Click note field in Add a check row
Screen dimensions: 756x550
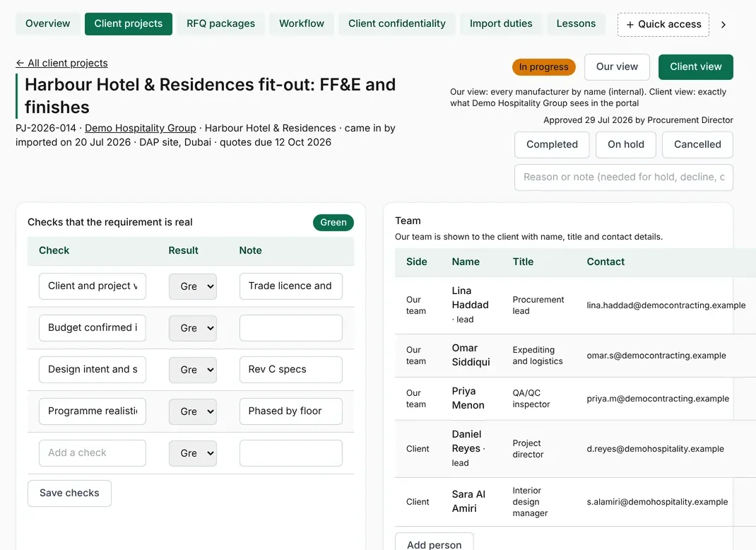pyautogui.click(x=290, y=453)
